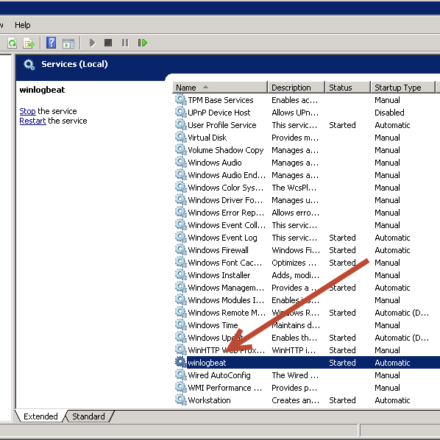Click the Restart the service link
The height and width of the screenshot is (440, 440).
point(32,121)
